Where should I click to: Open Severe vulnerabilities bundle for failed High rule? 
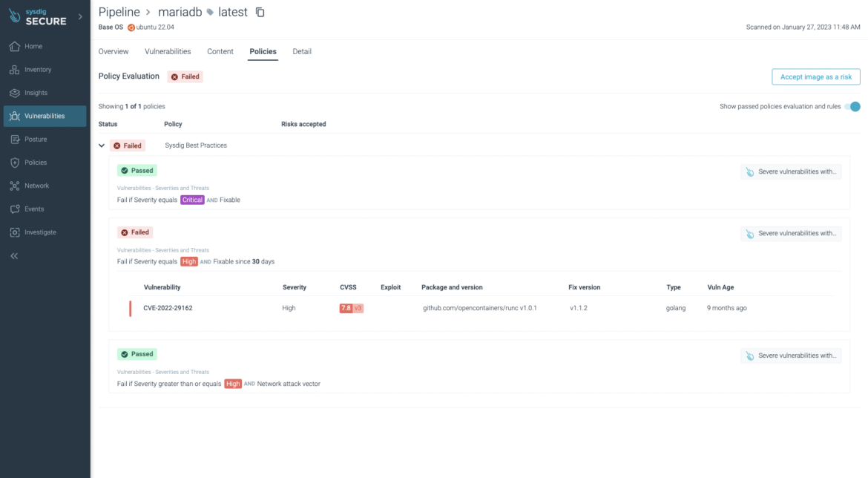click(791, 234)
